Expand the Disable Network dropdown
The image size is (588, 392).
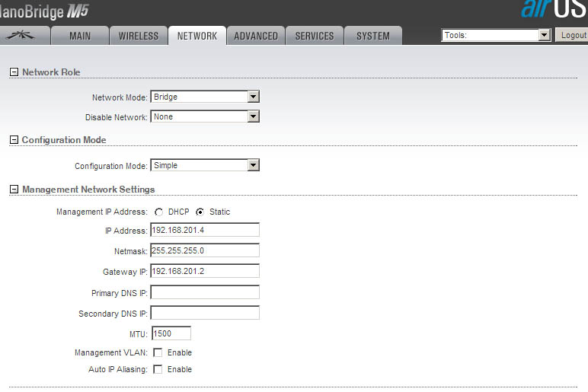[x=205, y=116]
